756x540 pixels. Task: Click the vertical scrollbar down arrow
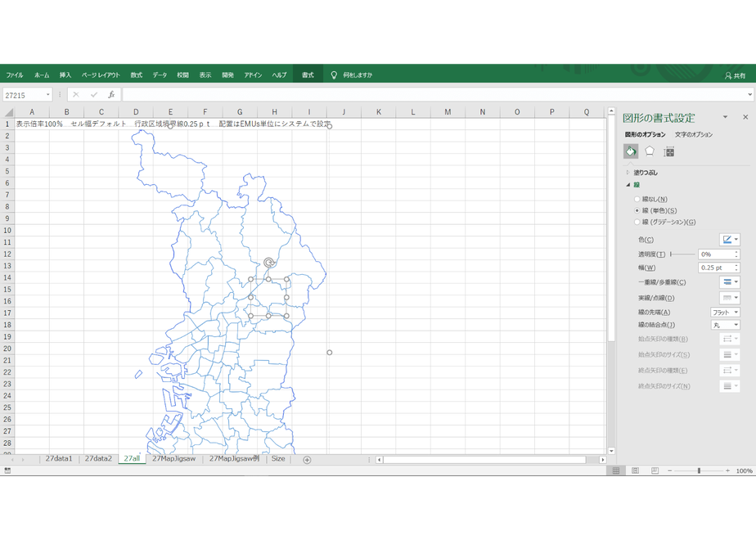[611, 451]
